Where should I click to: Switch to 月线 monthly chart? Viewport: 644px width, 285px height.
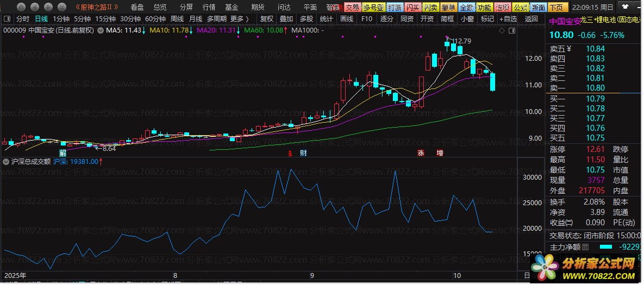tap(196, 19)
